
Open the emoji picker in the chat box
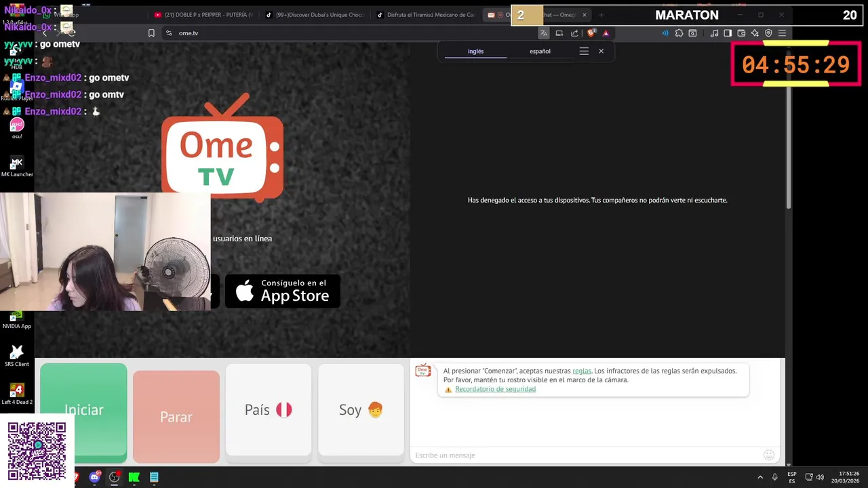[769, 455]
